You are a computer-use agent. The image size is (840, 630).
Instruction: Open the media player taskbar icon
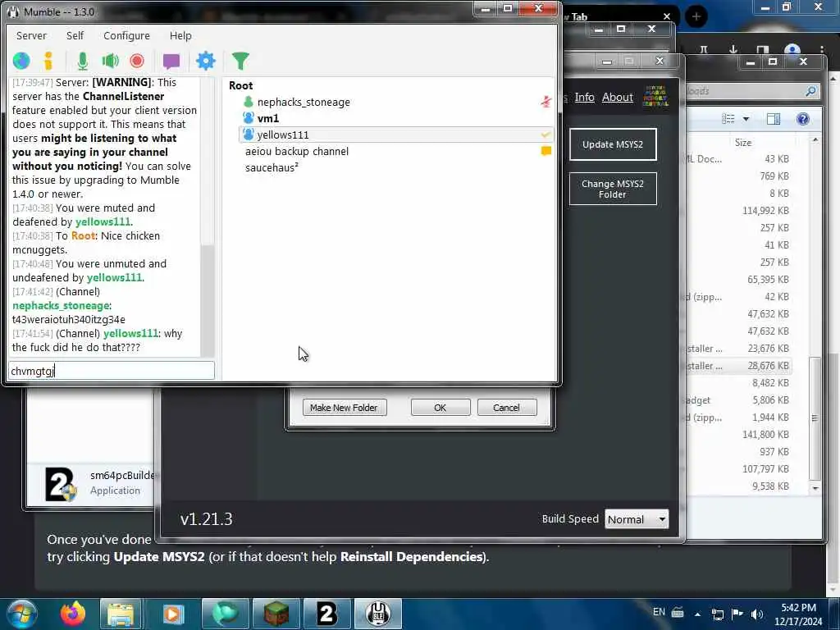tap(172, 614)
